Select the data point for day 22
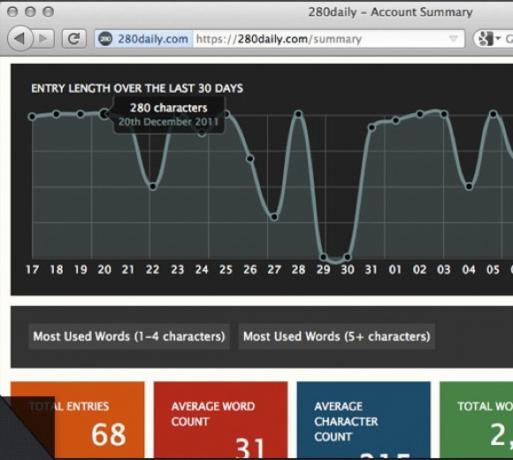This screenshot has width=513, height=460. 153,186
